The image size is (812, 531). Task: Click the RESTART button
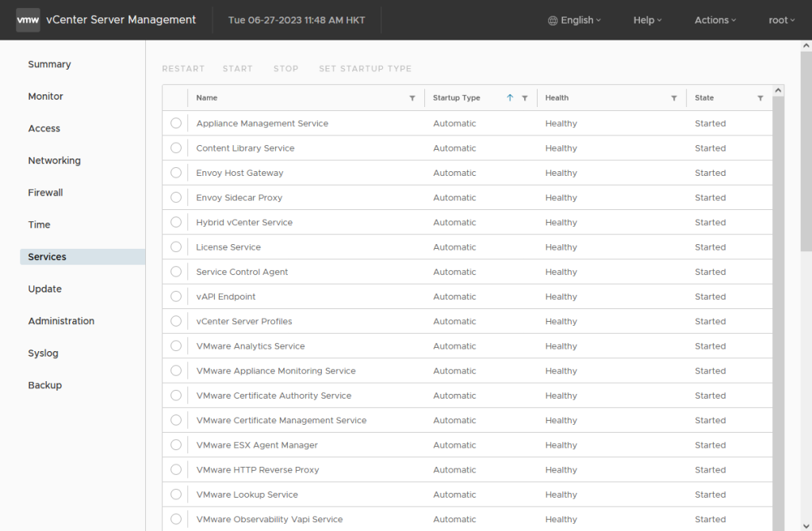click(183, 68)
